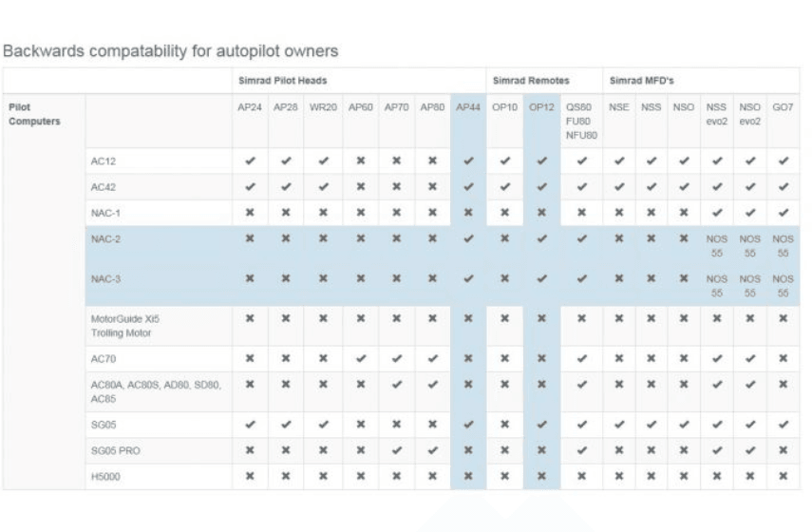812x532 pixels.
Task: Click the checkmark for SG05 PRO under AP80
Action: click(432, 450)
